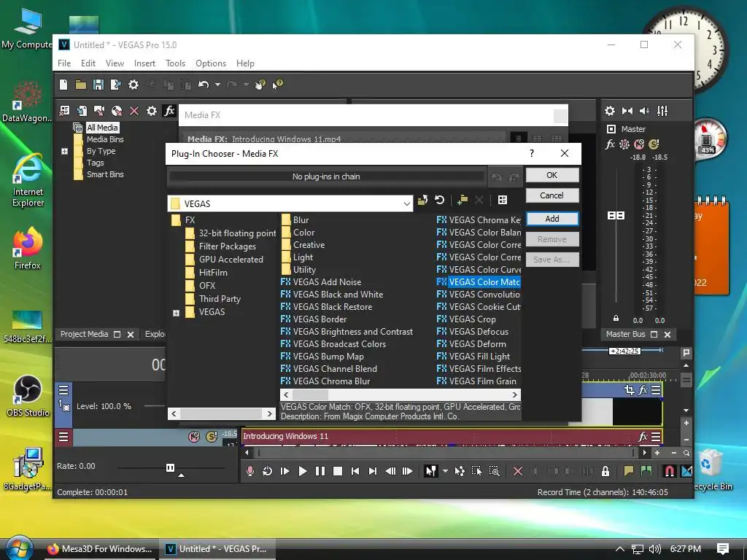This screenshot has height=560, width=747.
Task: Change plug-in list view mode icon
Action: click(502, 200)
